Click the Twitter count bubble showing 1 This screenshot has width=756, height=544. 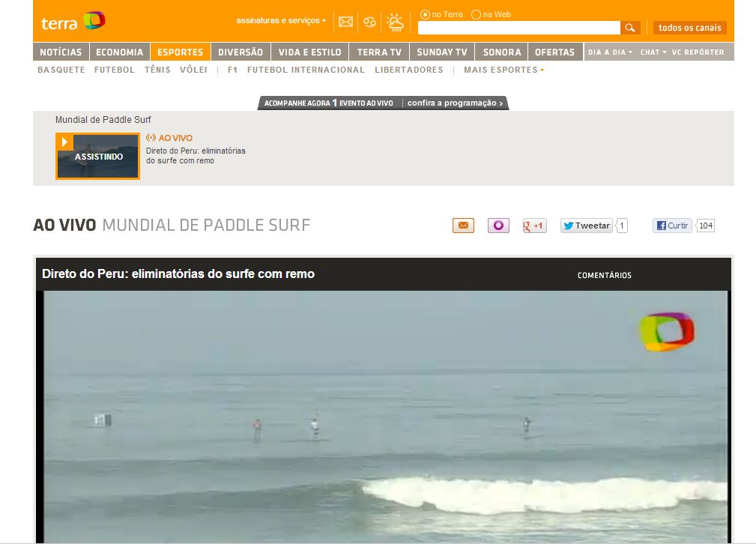click(622, 226)
